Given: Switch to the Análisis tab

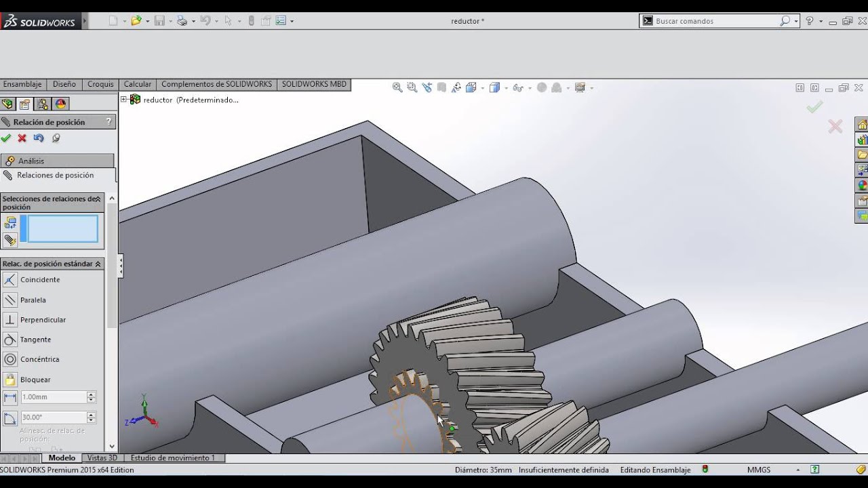Looking at the screenshot, I should [x=58, y=161].
